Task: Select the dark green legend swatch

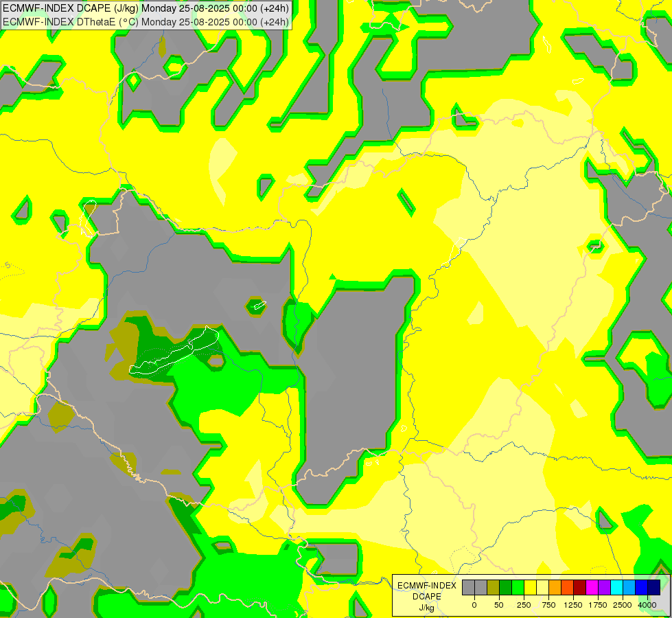Action: click(506, 587)
